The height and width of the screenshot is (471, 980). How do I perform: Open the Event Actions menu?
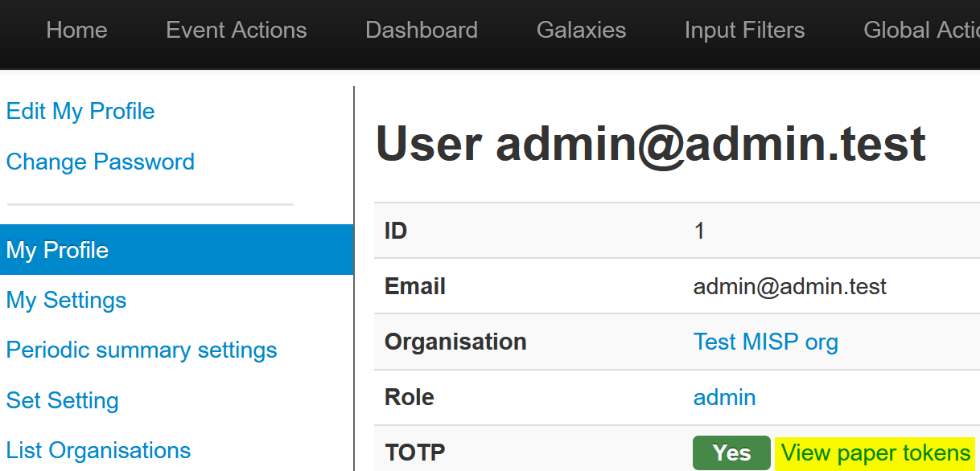pos(236,31)
